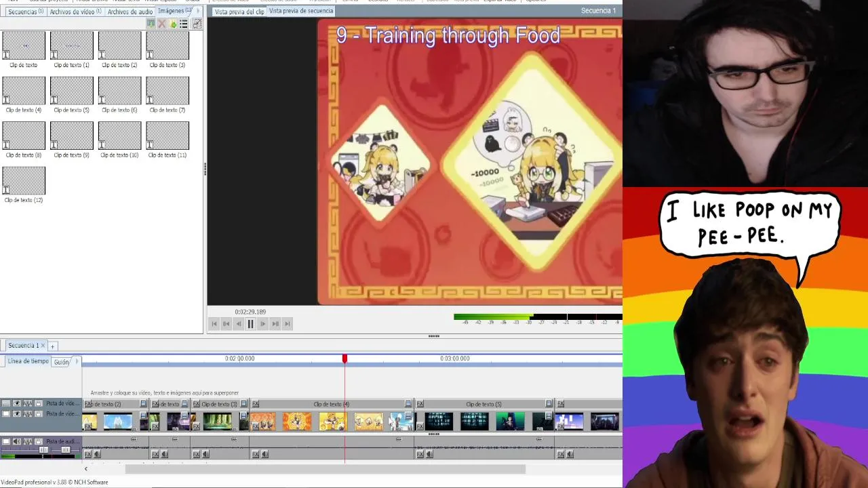Step one frame forward in preview
Screen dimensions: 868x488
(262, 324)
